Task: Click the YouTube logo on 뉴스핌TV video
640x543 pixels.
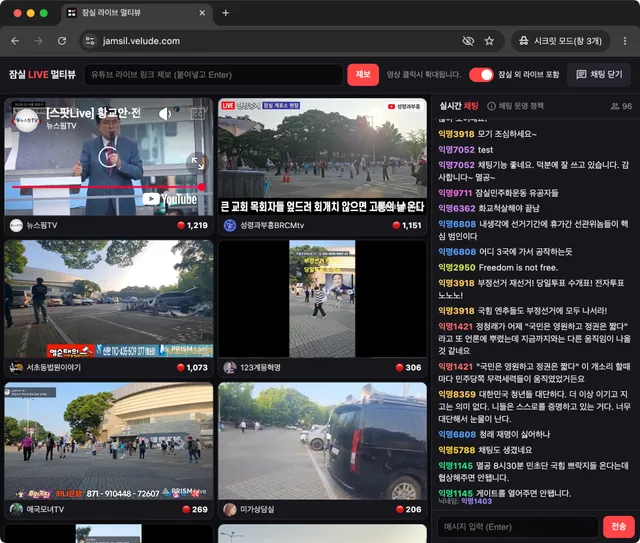Action: point(170,199)
